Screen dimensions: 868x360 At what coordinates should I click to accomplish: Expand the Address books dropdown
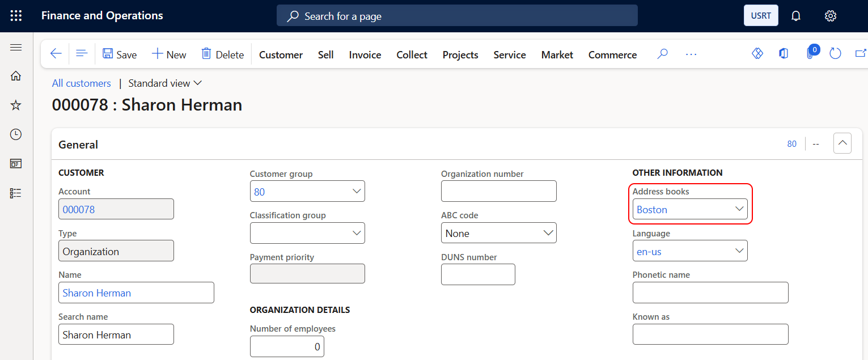pos(739,209)
